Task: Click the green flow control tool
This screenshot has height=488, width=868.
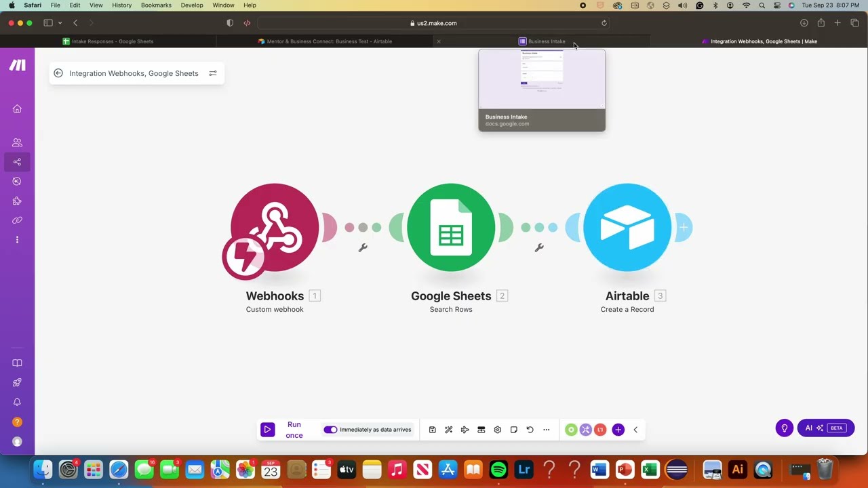Action: tap(571, 430)
